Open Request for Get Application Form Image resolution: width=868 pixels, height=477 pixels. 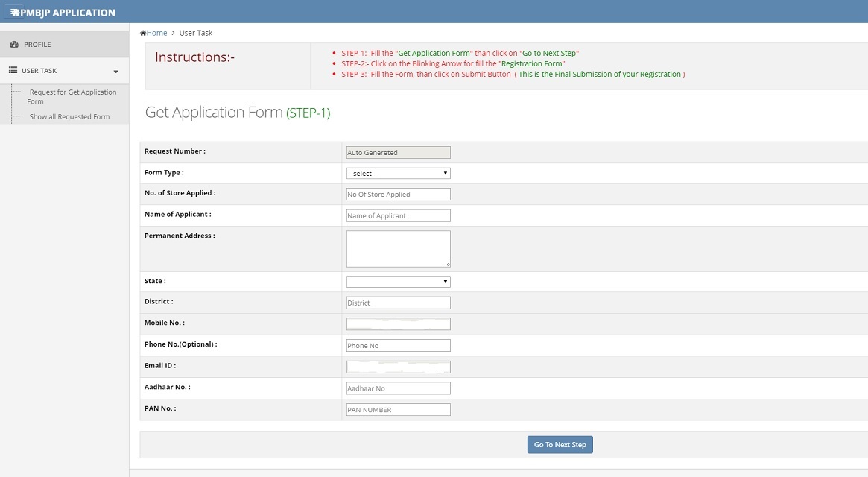click(72, 95)
